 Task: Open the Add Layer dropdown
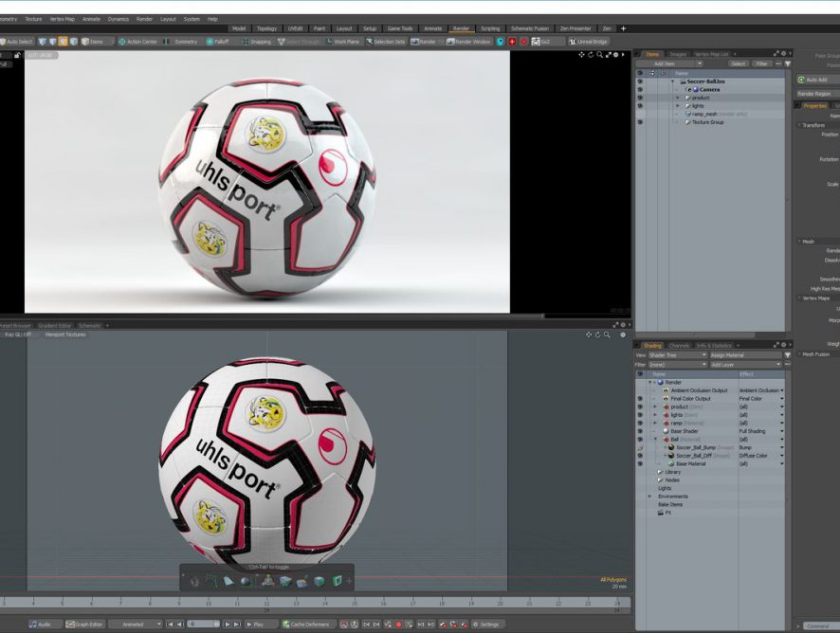[747, 365]
